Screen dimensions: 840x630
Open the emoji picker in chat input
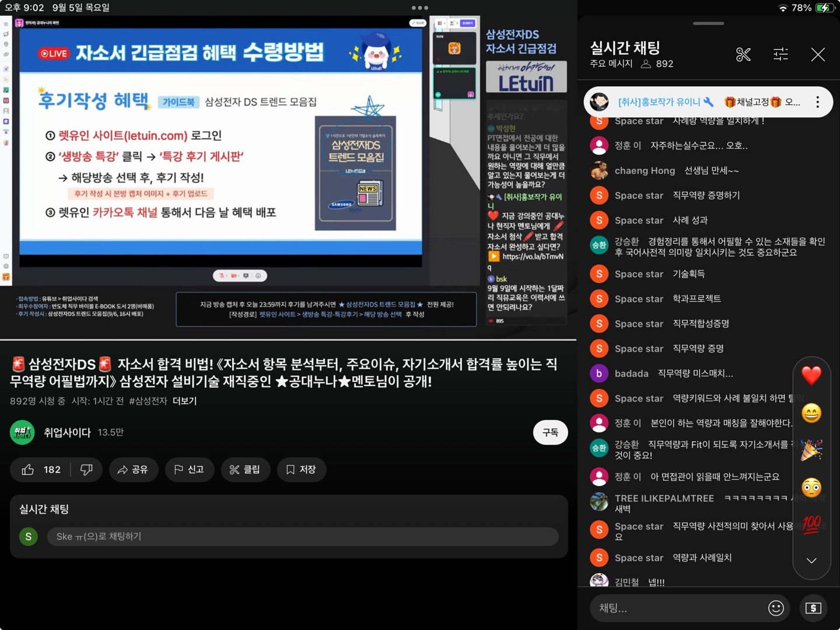[776, 608]
